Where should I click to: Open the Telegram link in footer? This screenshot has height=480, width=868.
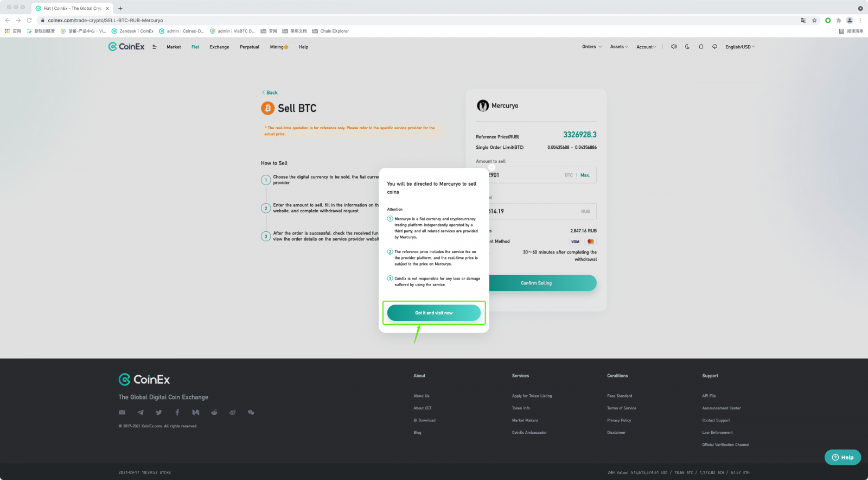(141, 413)
